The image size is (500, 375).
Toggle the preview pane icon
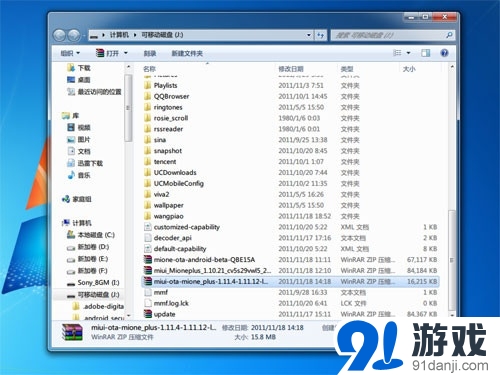[426, 53]
